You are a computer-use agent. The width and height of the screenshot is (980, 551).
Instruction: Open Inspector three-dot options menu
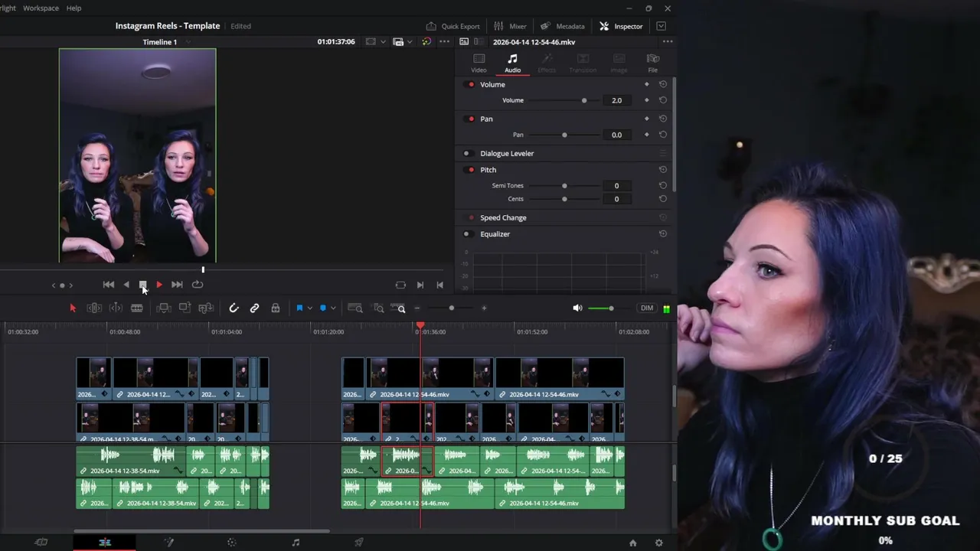click(668, 41)
